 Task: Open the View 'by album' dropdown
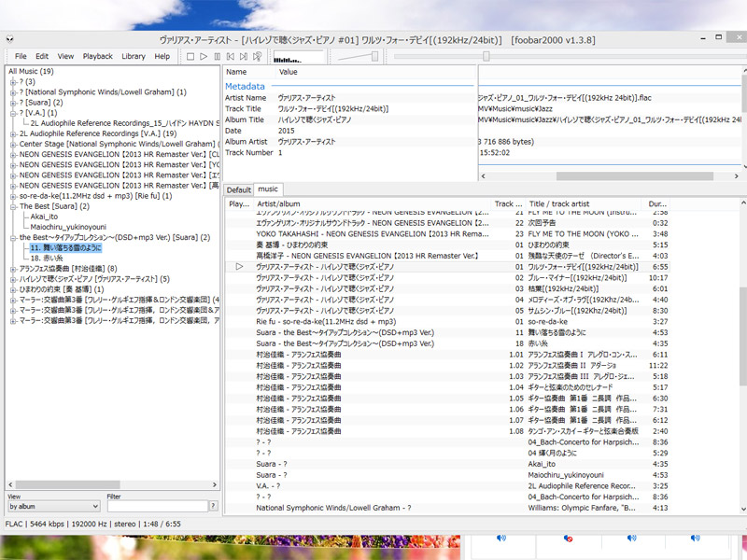coord(52,506)
